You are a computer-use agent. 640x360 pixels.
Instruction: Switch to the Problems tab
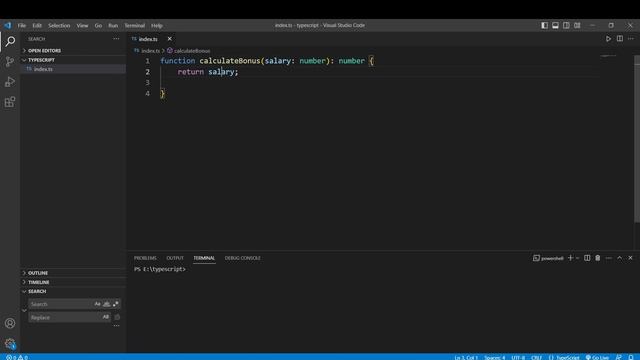[x=145, y=258]
